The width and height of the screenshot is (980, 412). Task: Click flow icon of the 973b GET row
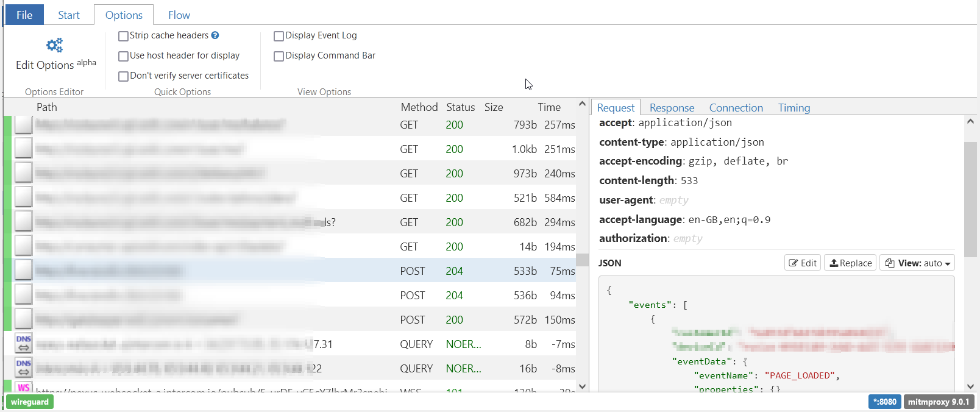tap(24, 173)
